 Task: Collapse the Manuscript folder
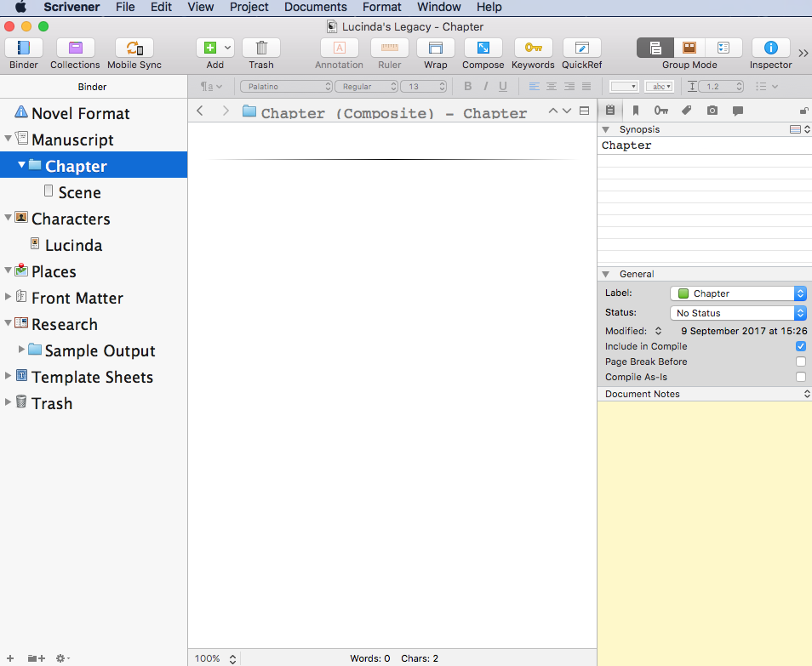pyautogui.click(x=8, y=139)
